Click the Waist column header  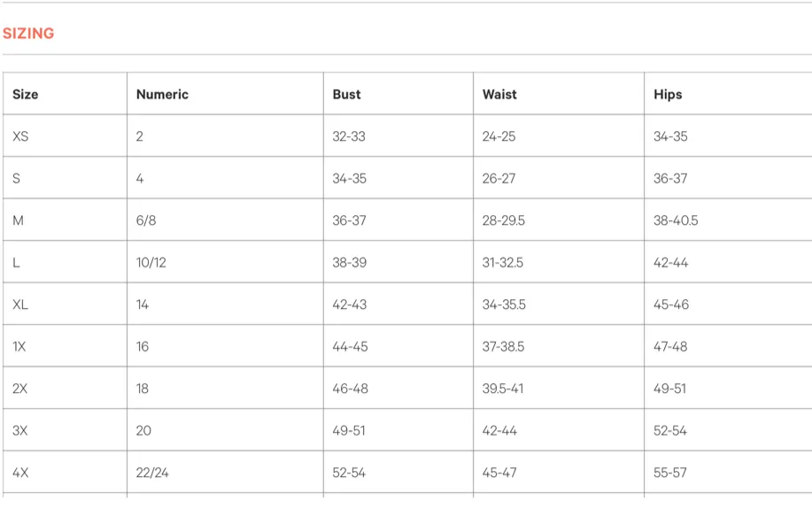(499, 94)
